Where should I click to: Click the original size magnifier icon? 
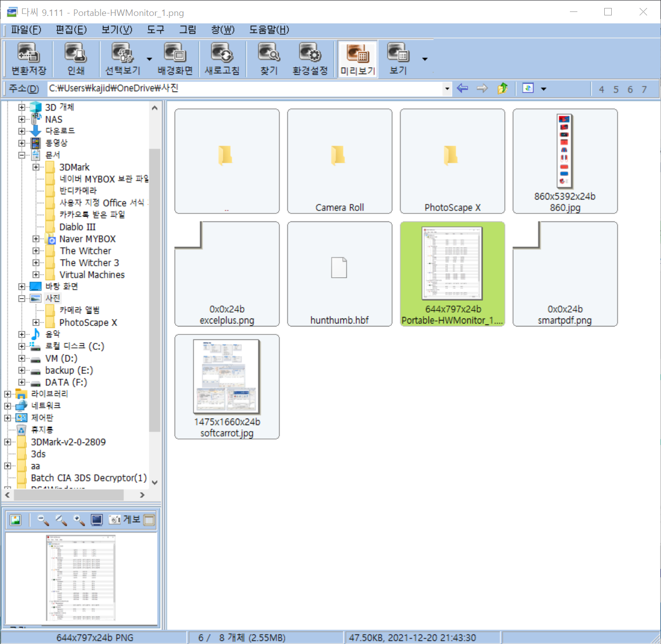click(x=61, y=520)
